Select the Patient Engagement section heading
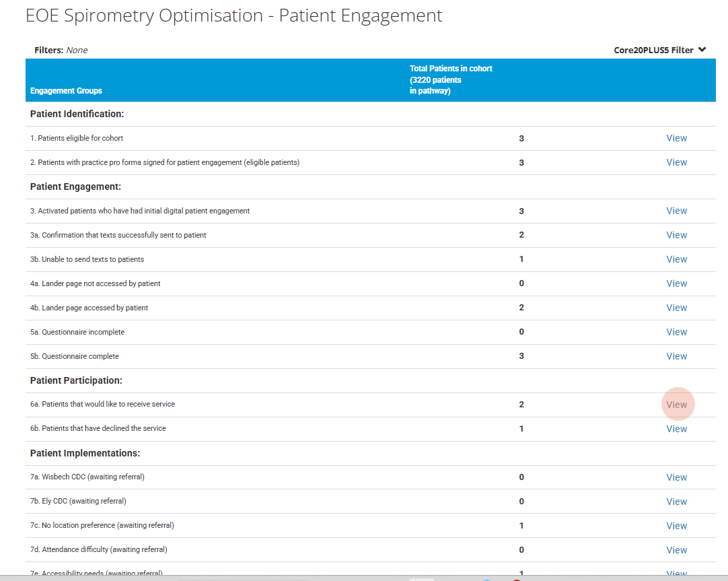The width and height of the screenshot is (728, 581). tap(75, 186)
